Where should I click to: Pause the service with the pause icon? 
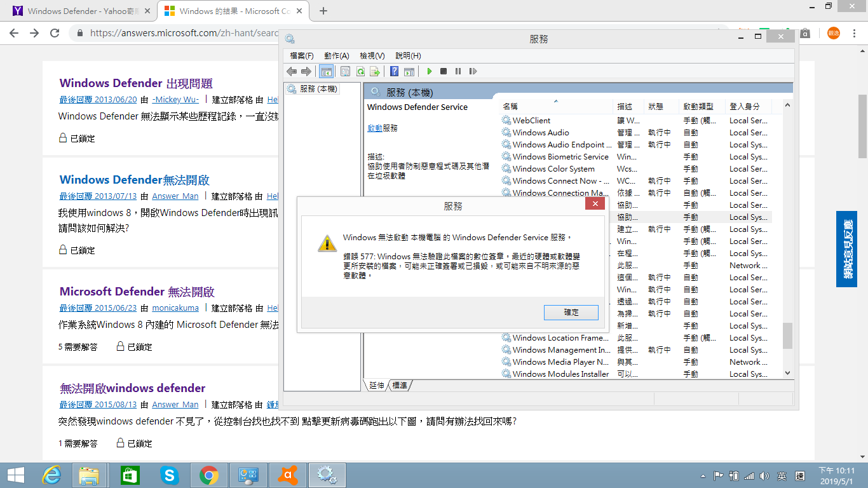click(458, 72)
